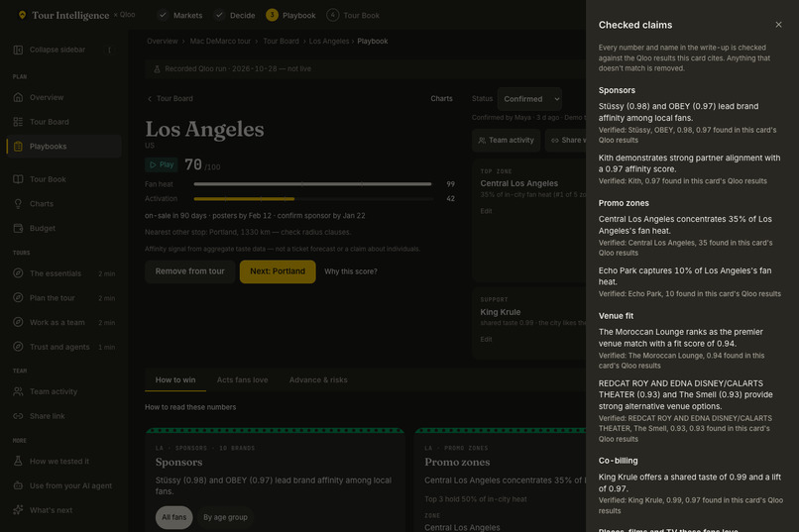Click the Venue fit heading in claims panel

616,316
